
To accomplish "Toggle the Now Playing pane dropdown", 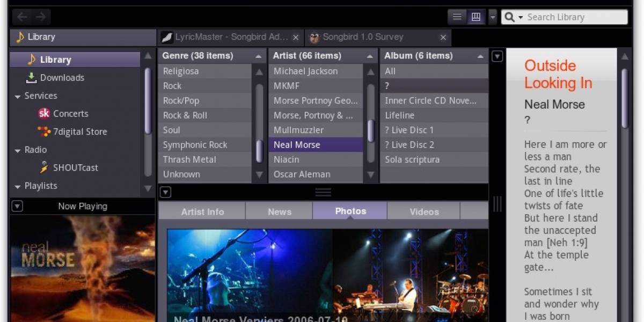I will click(x=17, y=206).
